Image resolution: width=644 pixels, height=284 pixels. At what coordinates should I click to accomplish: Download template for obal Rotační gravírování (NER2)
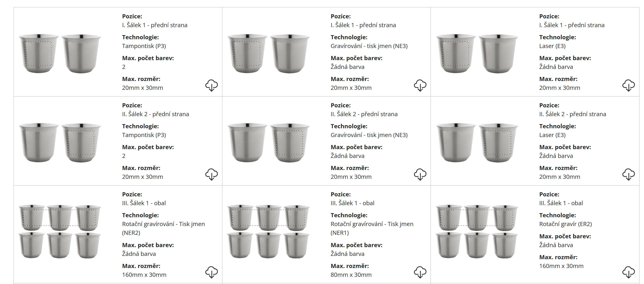click(212, 272)
